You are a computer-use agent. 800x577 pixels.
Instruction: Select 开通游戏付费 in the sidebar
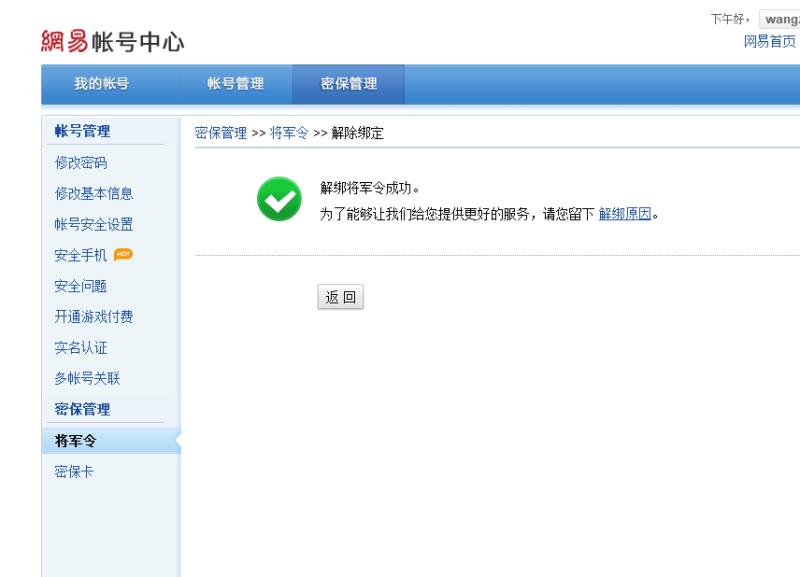(x=93, y=317)
